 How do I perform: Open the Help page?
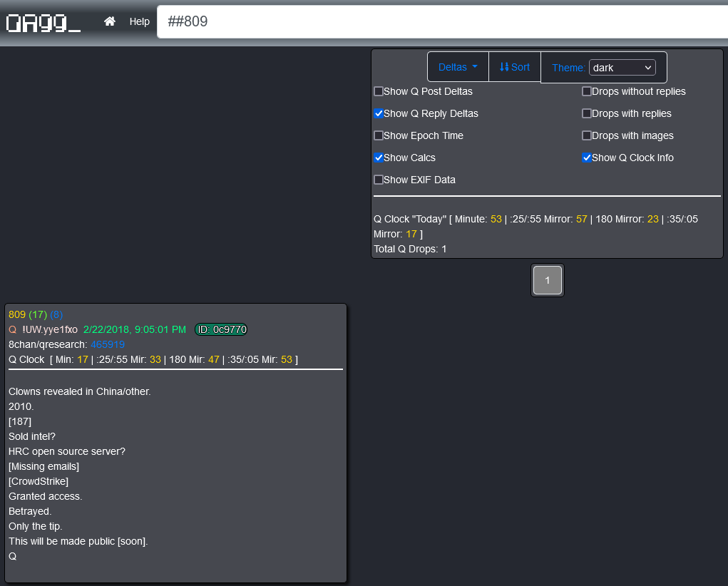(139, 21)
